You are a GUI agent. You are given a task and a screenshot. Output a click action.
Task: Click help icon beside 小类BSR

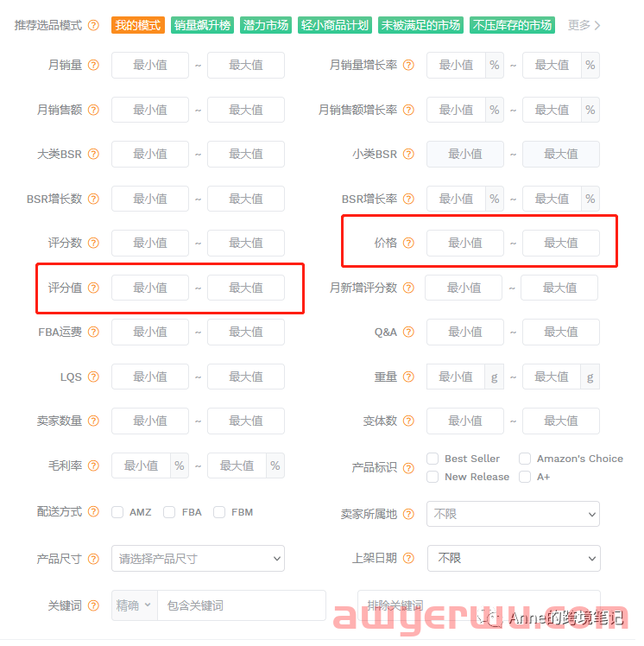(408, 154)
